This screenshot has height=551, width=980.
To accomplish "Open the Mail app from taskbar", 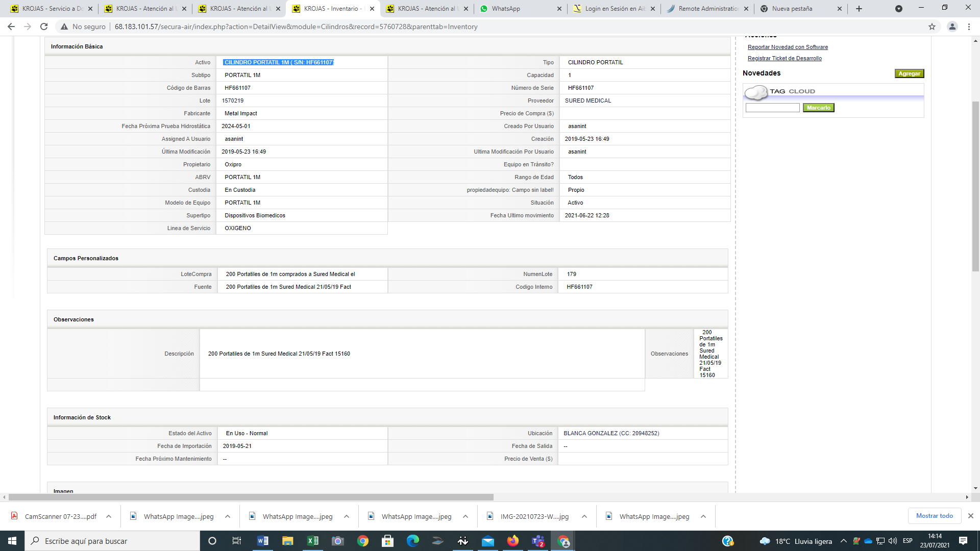I will coord(488,541).
